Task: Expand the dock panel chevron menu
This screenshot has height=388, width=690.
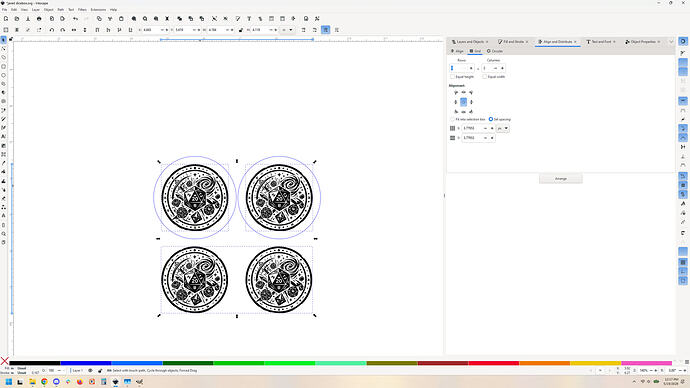Action: coord(671,42)
